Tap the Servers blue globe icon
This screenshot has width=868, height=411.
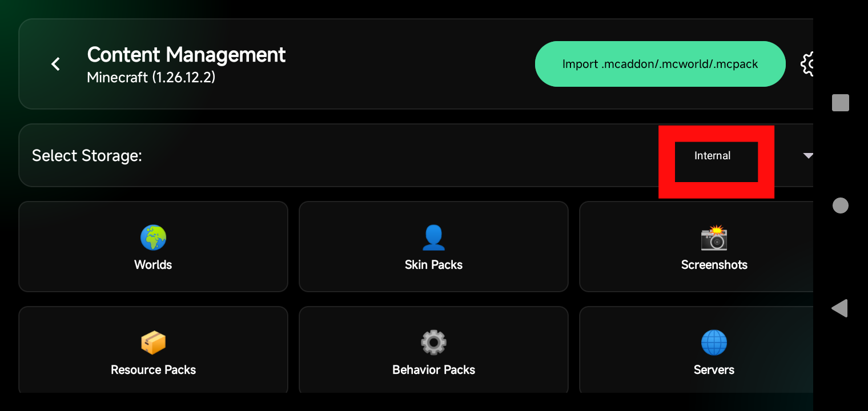pyautogui.click(x=714, y=342)
